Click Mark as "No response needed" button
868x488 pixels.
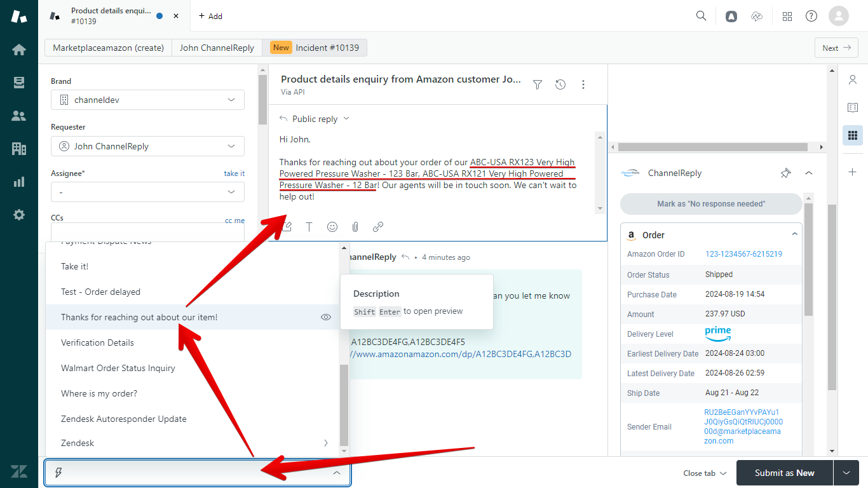point(711,204)
